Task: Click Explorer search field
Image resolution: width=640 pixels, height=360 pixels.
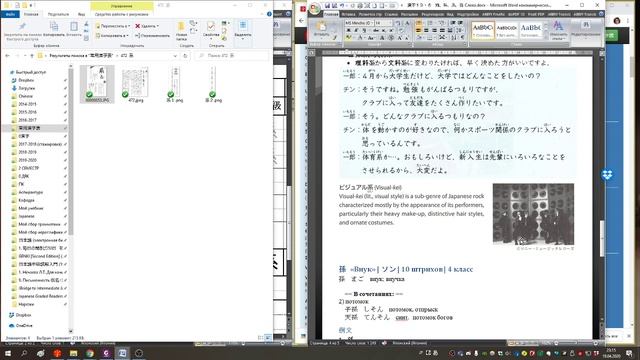Action: tap(232, 56)
